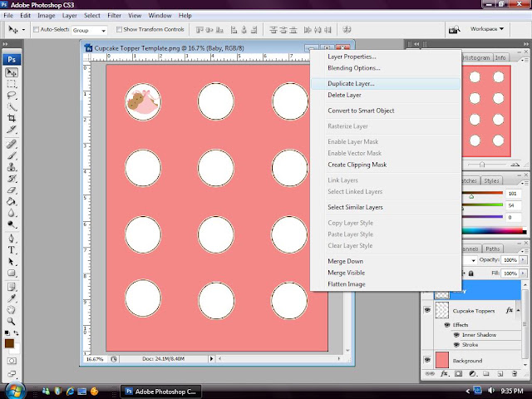Open the Fill slider arrow
Viewport: 532px width, 399px height.
tap(523, 273)
